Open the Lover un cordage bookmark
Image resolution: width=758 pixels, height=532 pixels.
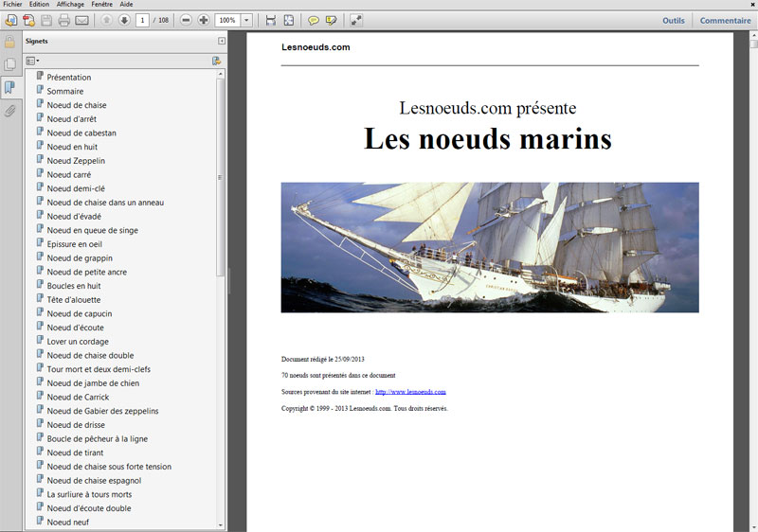click(78, 342)
